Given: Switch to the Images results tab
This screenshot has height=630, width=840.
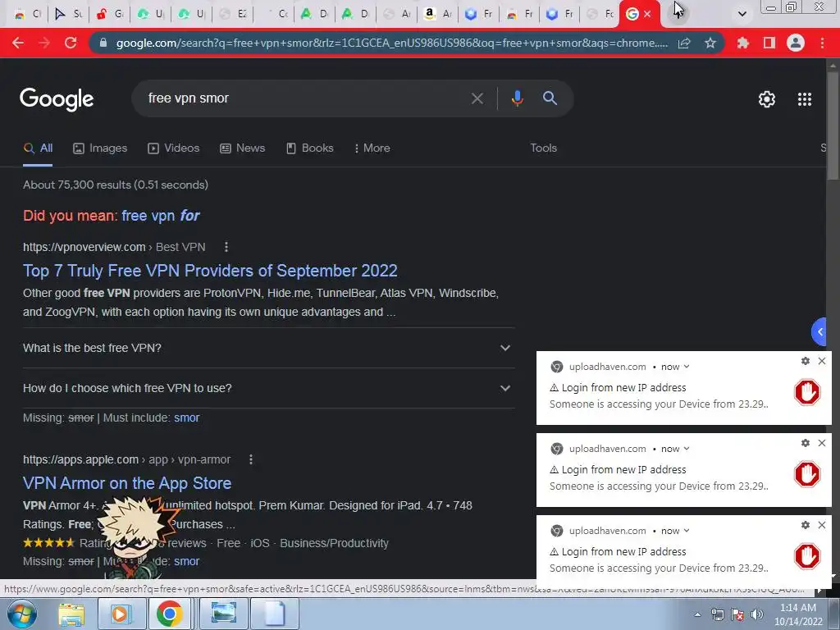Looking at the screenshot, I should tap(100, 148).
